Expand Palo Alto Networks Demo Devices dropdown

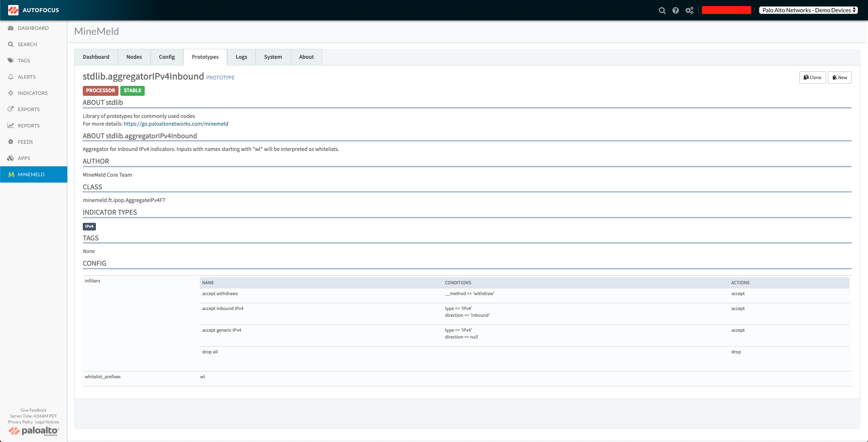808,10
